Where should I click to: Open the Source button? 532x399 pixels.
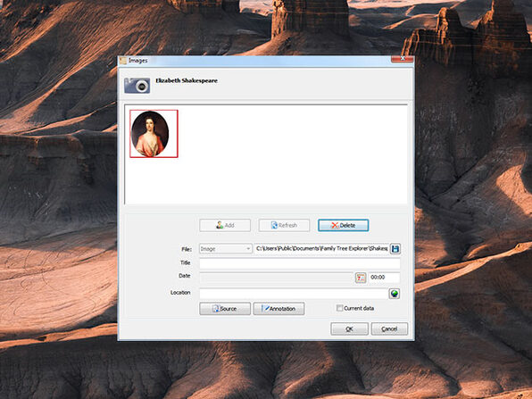pyautogui.click(x=225, y=309)
